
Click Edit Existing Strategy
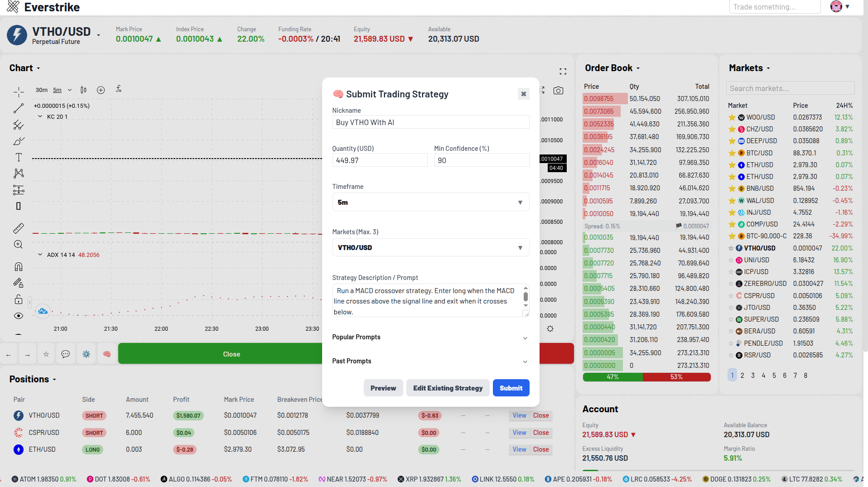click(447, 388)
